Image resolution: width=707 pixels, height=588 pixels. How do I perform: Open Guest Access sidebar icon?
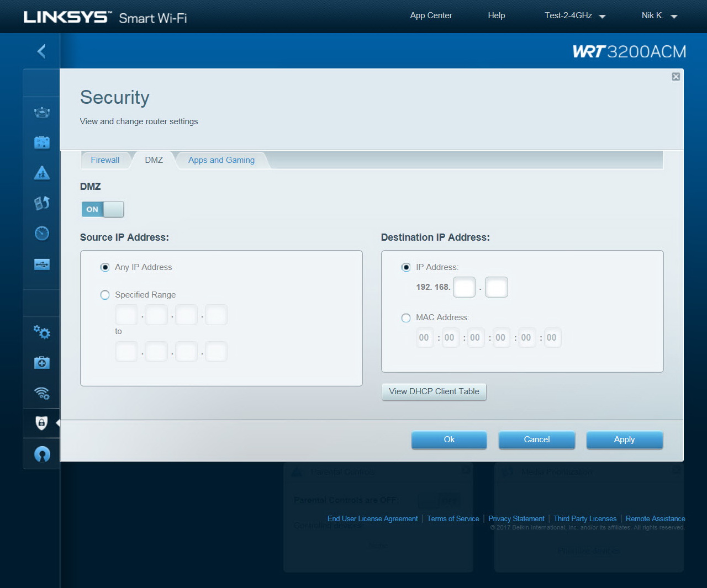click(42, 142)
